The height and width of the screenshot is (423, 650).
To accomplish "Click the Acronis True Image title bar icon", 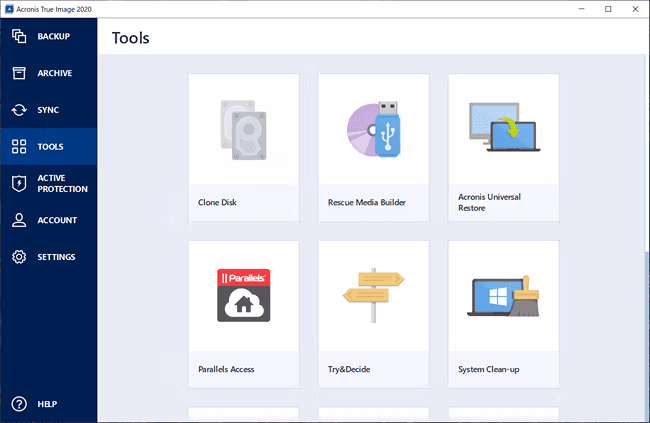I will coord(9,9).
